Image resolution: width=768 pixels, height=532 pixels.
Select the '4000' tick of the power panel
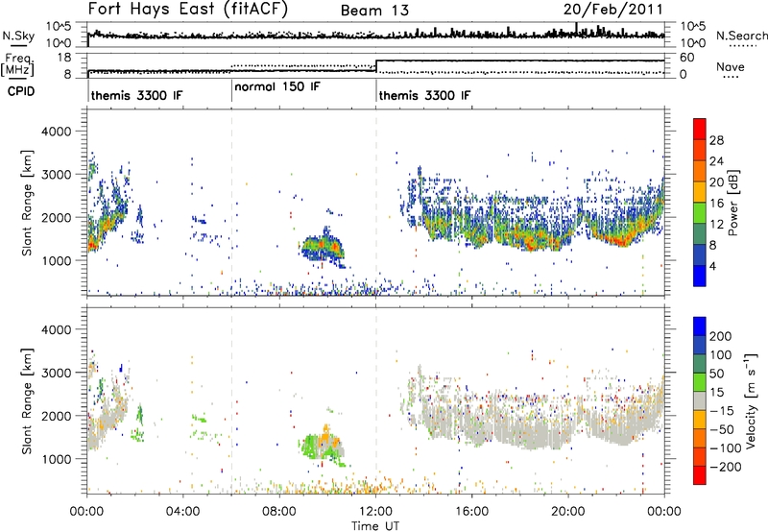click(x=56, y=132)
